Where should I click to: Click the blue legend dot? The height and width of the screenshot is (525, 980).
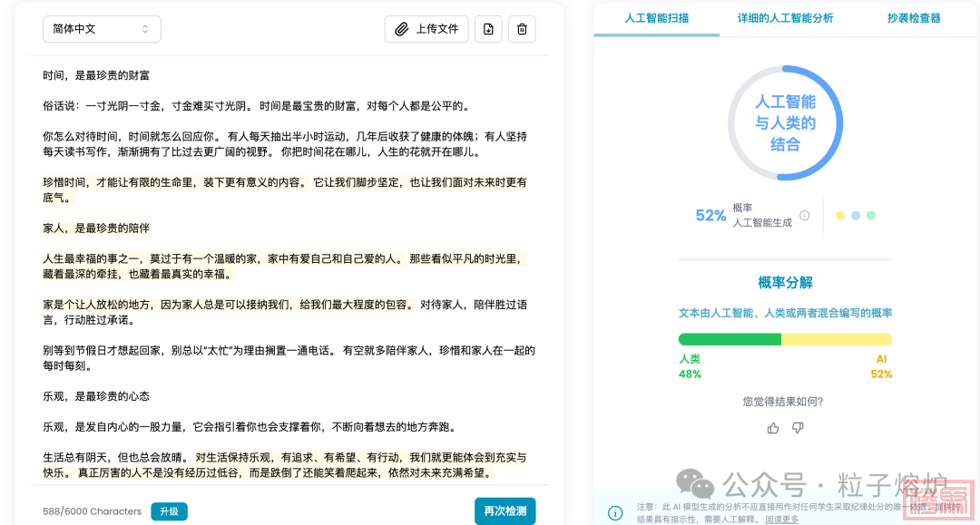click(856, 216)
